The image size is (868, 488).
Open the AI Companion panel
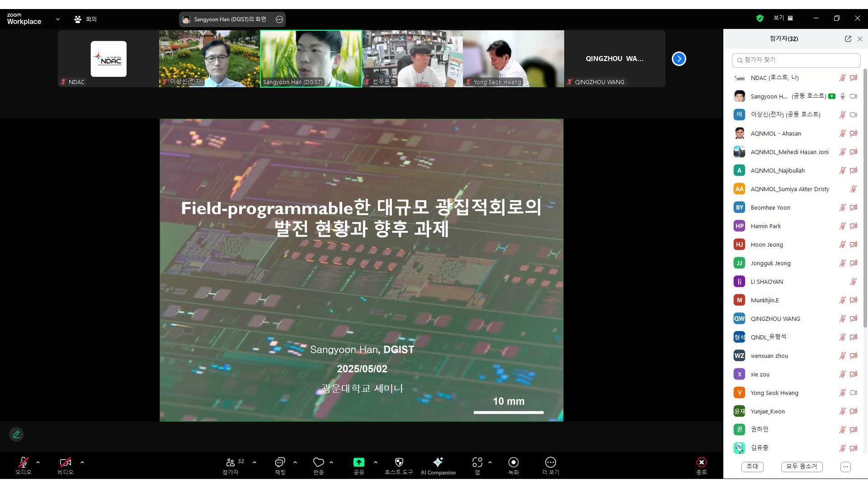(438, 466)
